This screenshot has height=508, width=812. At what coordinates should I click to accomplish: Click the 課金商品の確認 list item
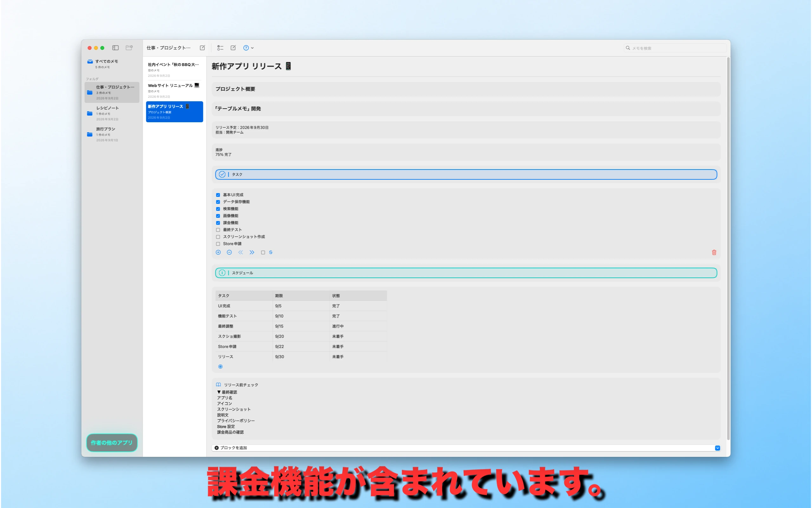(x=231, y=432)
